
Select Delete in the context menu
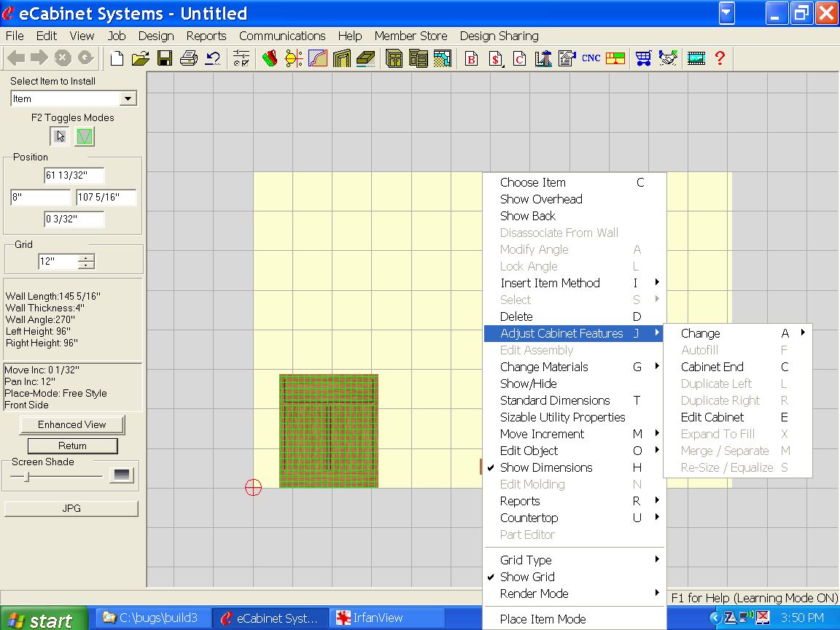point(575,316)
